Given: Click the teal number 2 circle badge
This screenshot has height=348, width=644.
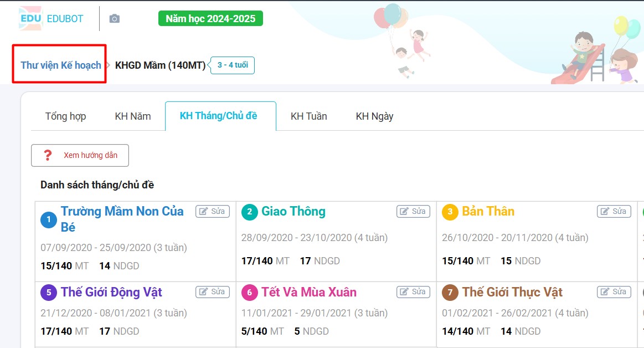Looking at the screenshot, I should point(250,212).
